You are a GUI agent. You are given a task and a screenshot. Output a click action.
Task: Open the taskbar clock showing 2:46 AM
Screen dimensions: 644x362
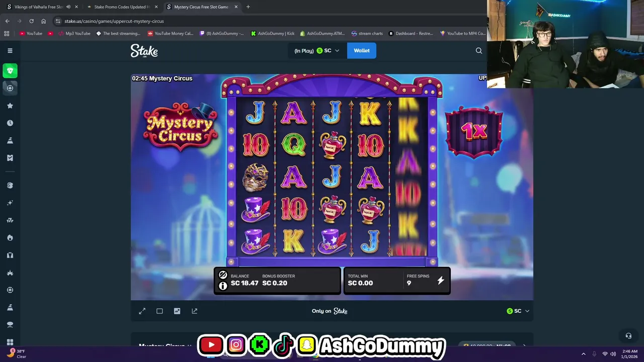coord(629,354)
